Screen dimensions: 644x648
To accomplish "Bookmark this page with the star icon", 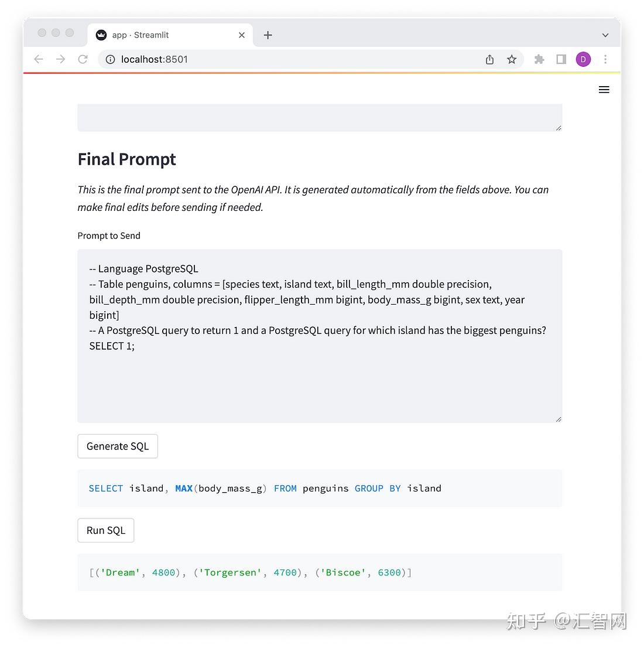I will point(512,60).
